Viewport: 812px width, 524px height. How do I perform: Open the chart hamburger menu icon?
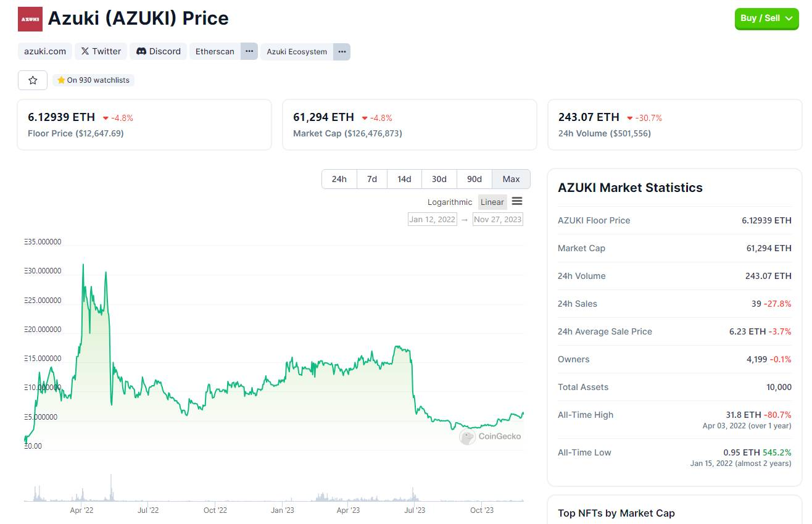point(517,202)
